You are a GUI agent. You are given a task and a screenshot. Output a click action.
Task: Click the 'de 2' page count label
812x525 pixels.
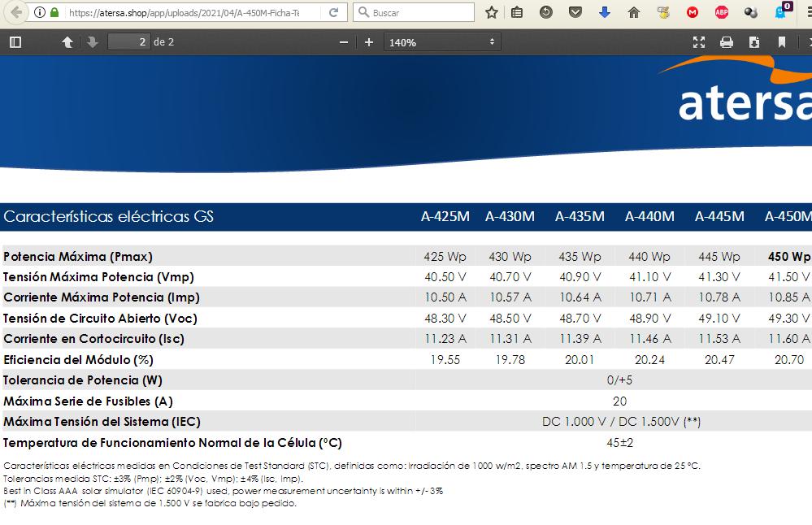point(163,42)
